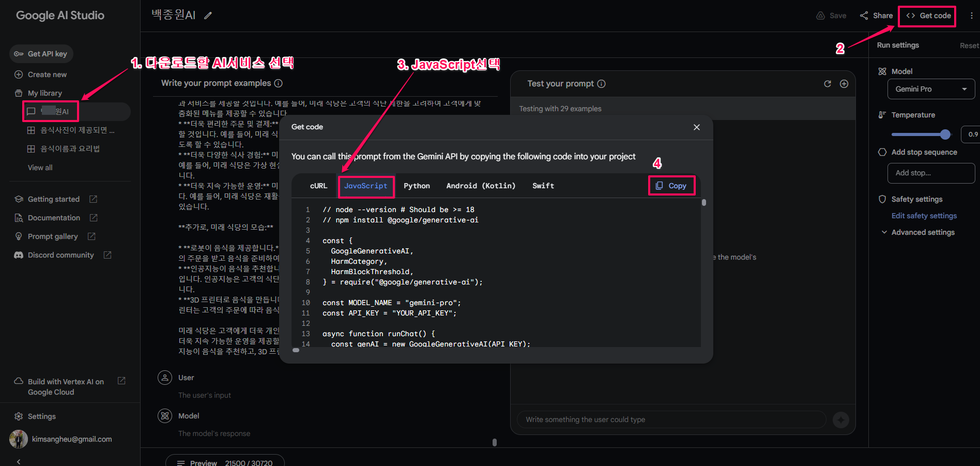Open Getting started link

(54, 199)
